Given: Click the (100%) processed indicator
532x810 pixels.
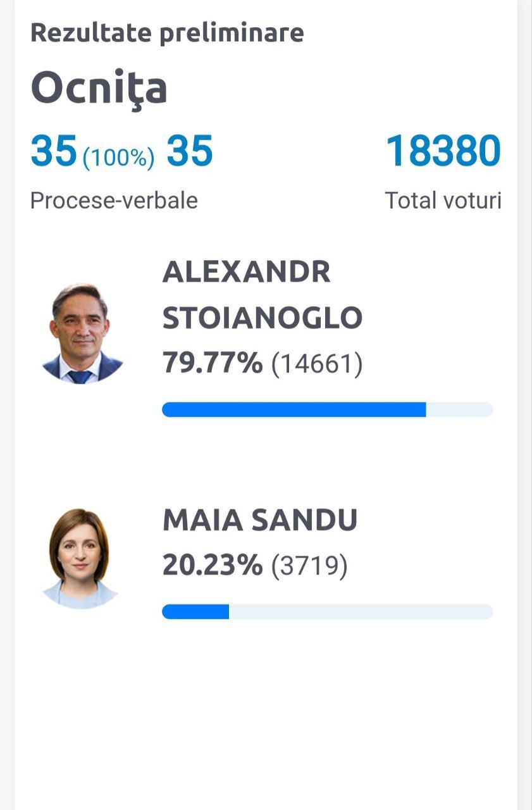Looking at the screenshot, I should tap(118, 158).
